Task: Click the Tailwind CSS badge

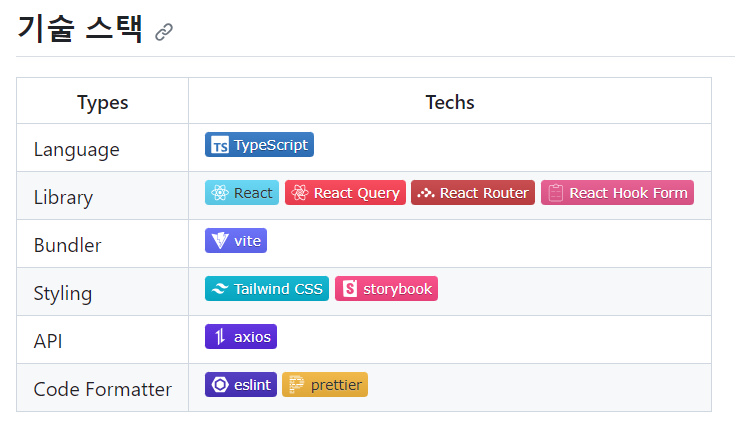Action: (267, 288)
